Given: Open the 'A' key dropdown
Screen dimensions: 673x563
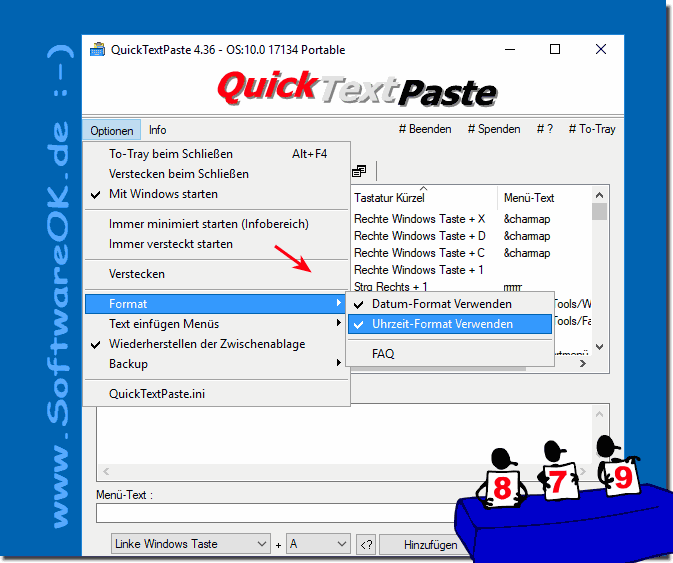Looking at the screenshot, I should pos(318,544).
